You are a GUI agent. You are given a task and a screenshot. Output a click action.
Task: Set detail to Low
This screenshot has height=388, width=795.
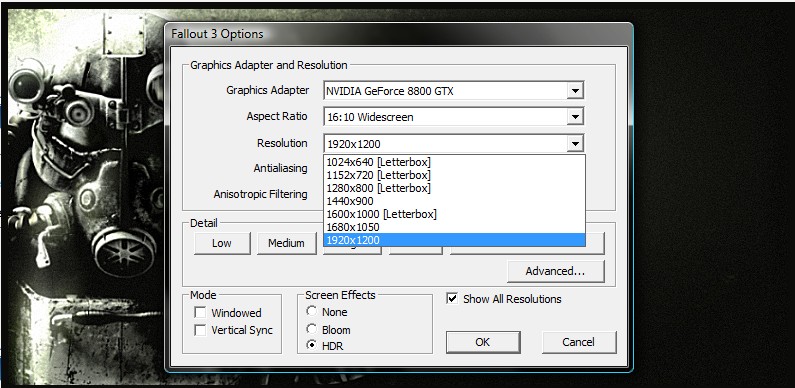pos(222,243)
